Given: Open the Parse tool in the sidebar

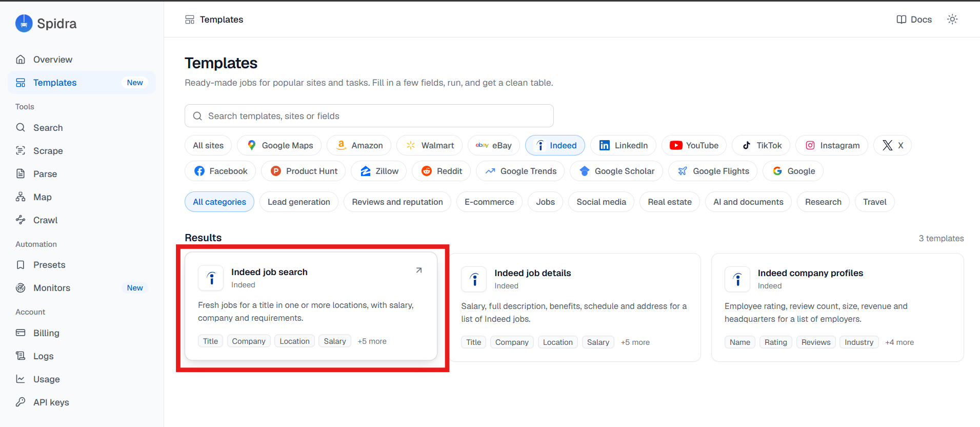Looking at the screenshot, I should coord(82,174).
